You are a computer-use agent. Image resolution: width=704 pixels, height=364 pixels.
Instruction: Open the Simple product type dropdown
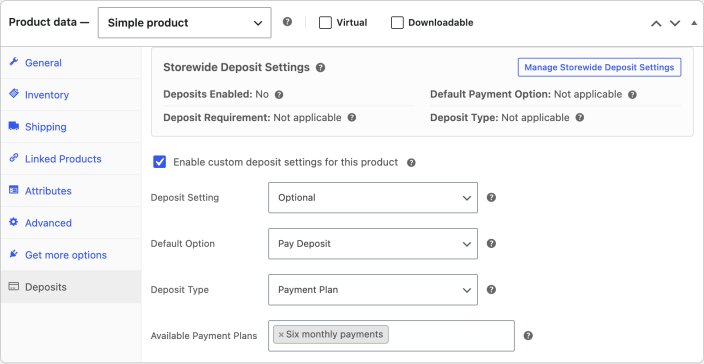coord(185,22)
